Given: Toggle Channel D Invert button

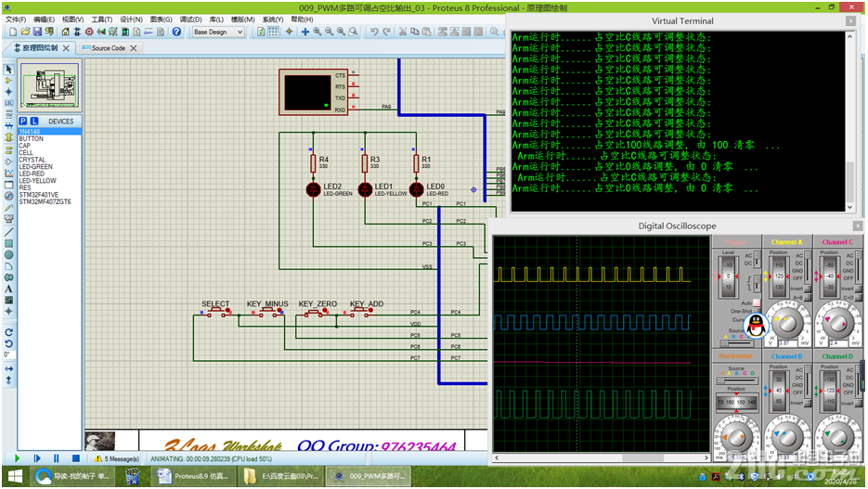Looking at the screenshot, I should (x=858, y=403).
